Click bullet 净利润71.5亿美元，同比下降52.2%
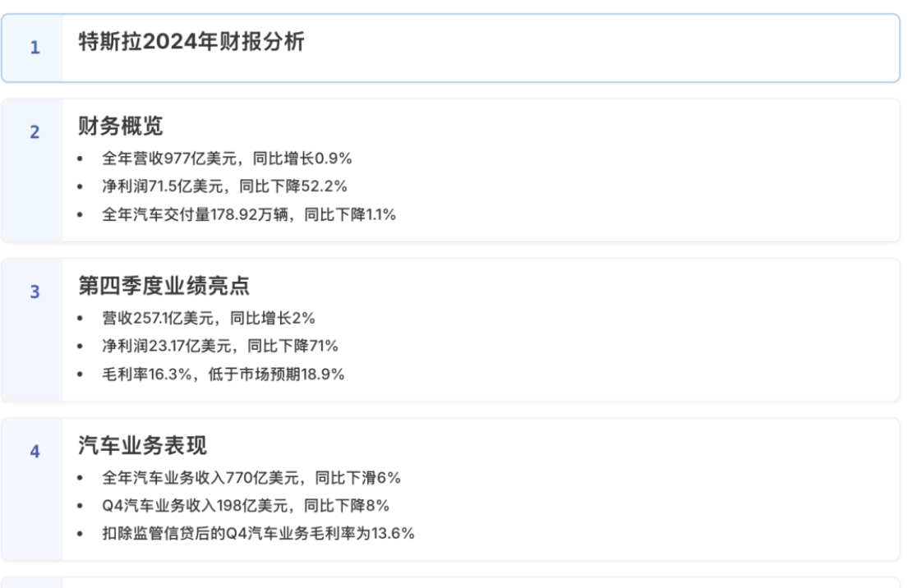The width and height of the screenshot is (917, 588). [224, 186]
